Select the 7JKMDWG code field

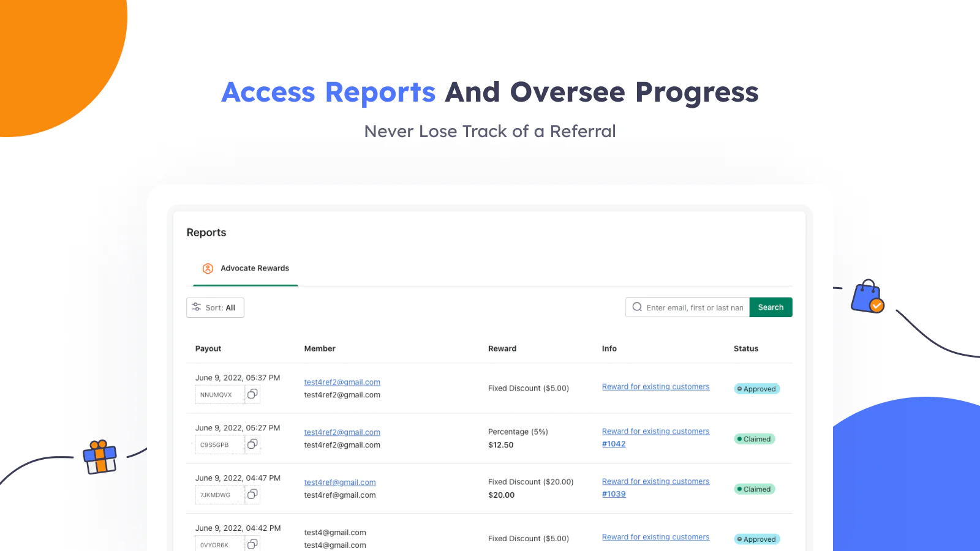[220, 495]
